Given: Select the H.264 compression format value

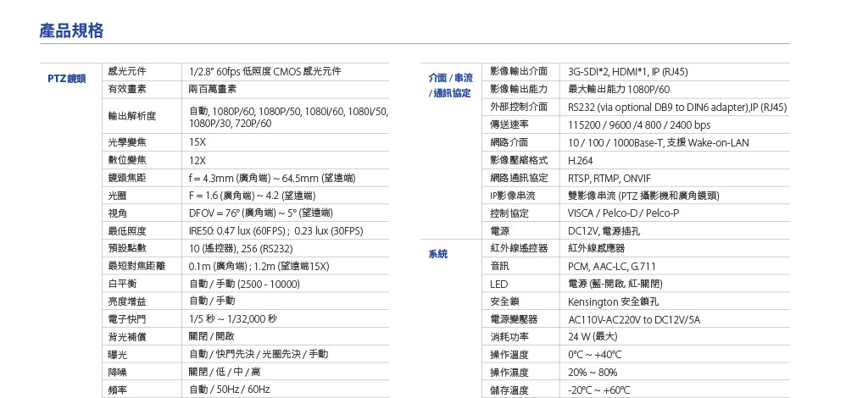Looking at the screenshot, I should coord(581,160).
